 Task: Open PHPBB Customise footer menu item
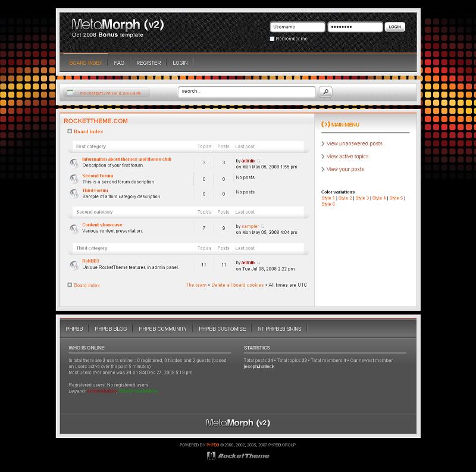[222, 329]
